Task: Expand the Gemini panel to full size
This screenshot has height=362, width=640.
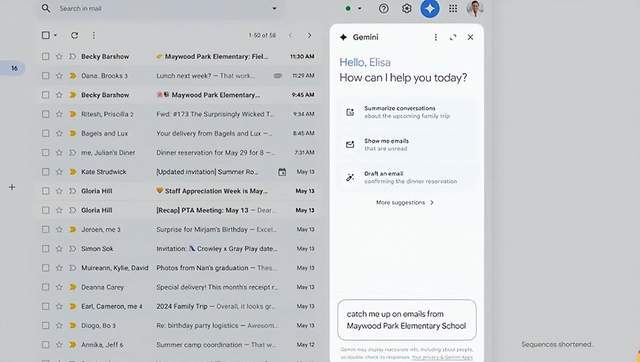Action: (453, 37)
